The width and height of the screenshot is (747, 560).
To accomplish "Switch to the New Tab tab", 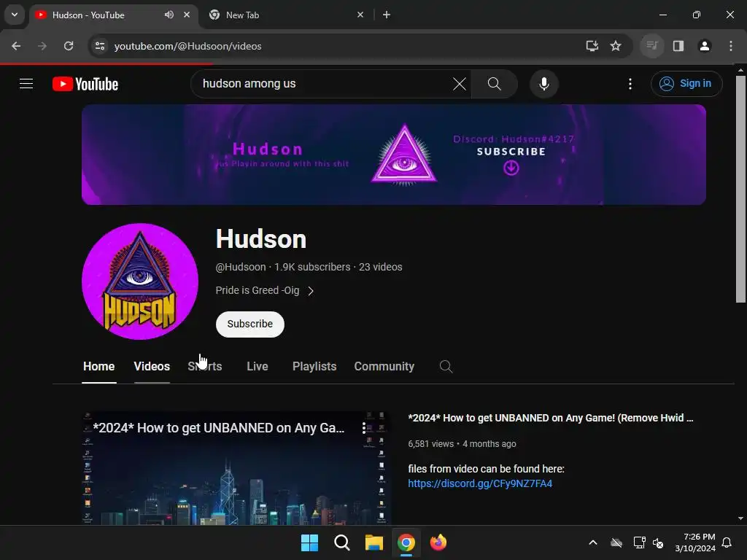I will point(287,15).
